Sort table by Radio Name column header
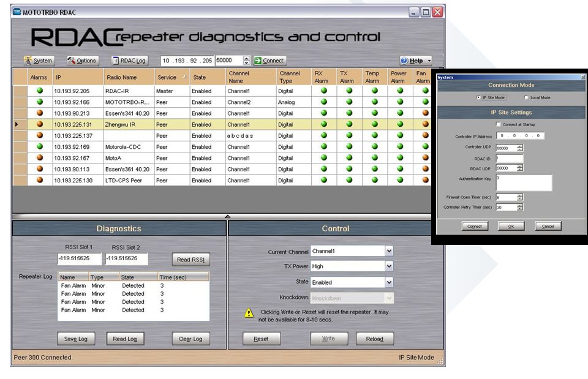Viewport: 588px width, 379px height. tap(129, 77)
